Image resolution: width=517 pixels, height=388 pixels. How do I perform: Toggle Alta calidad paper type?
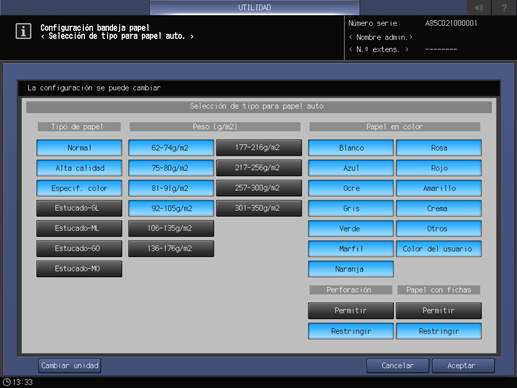79,168
